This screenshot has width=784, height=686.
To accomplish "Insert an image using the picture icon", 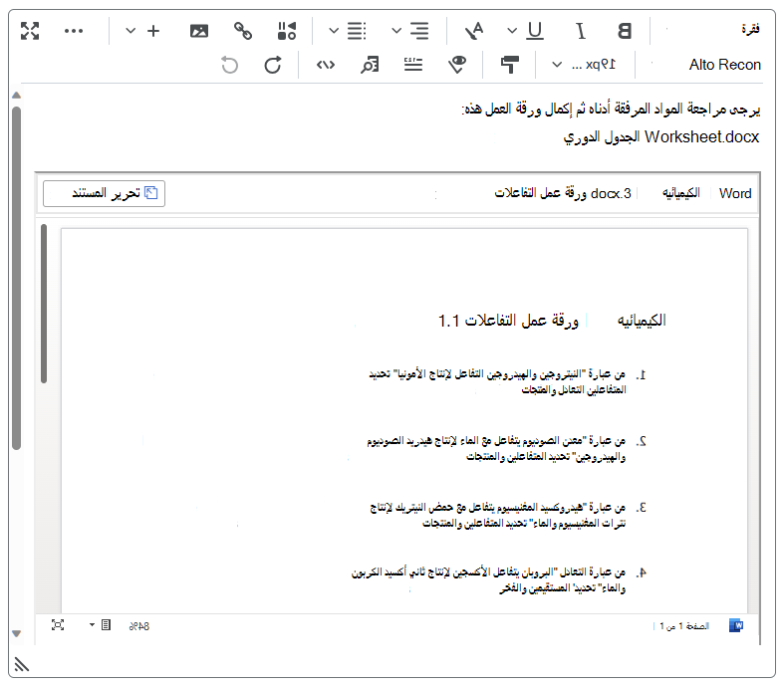I will coord(199,31).
